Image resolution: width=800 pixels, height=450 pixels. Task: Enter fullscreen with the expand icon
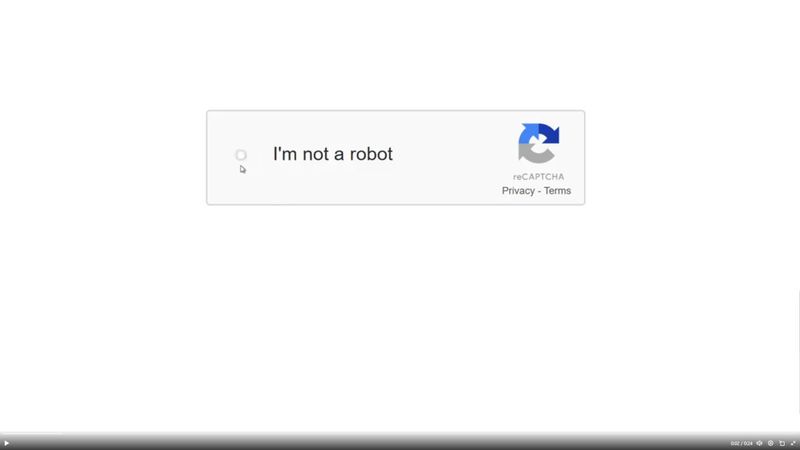tap(793, 443)
